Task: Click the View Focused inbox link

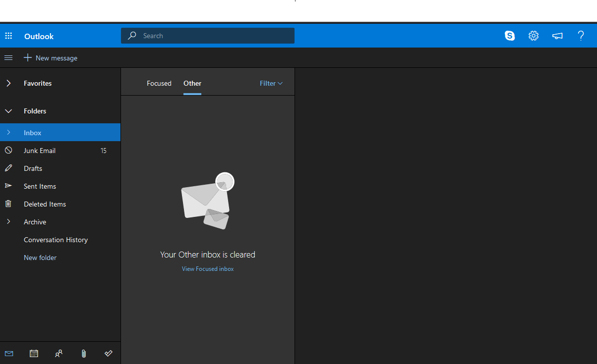Action: [208, 269]
